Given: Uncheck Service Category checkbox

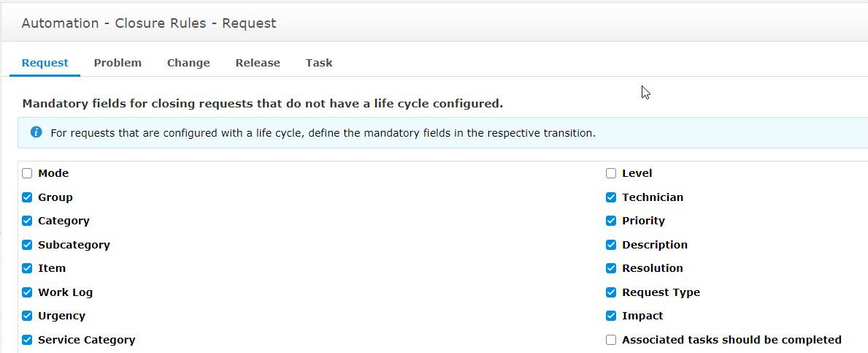Looking at the screenshot, I should 27,340.
